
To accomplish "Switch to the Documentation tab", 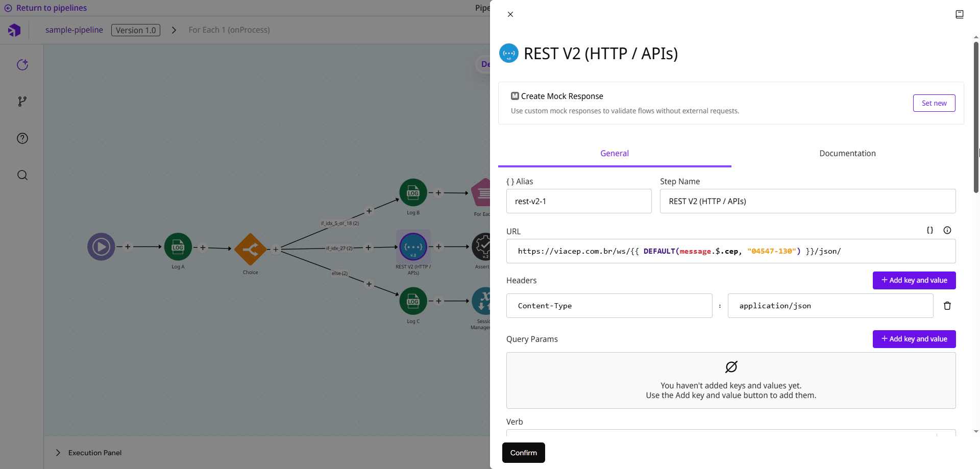I will coord(847,154).
